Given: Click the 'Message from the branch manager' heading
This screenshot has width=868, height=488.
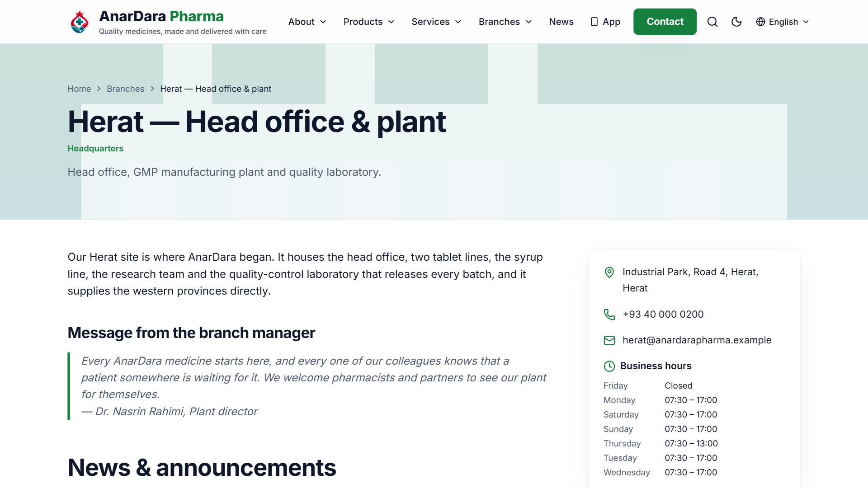Looking at the screenshot, I should point(191,333).
